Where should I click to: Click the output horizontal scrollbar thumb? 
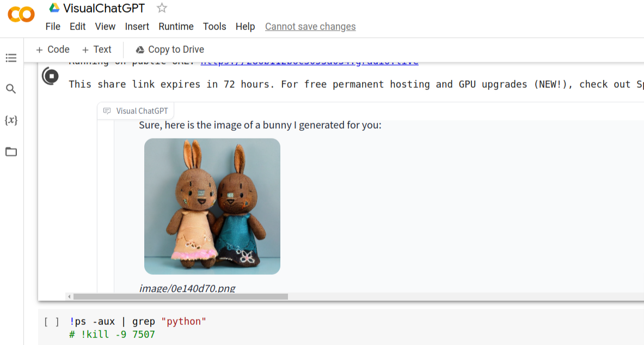pos(181,296)
